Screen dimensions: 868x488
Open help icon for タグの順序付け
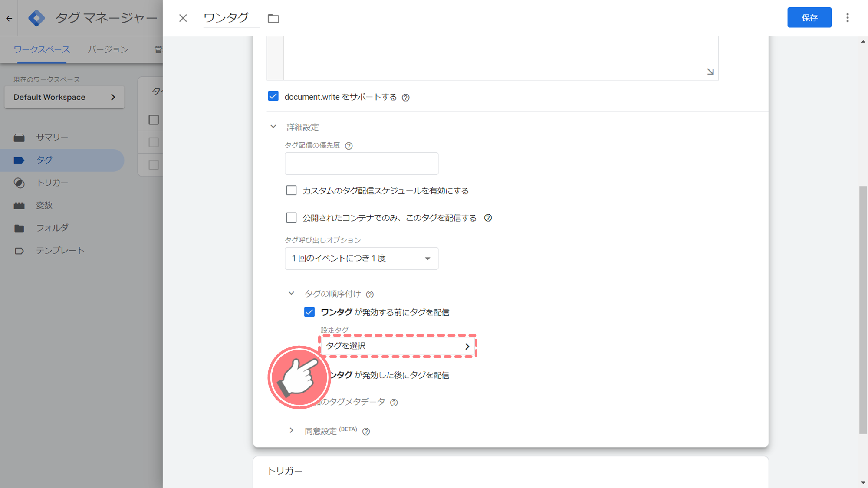[x=370, y=295]
